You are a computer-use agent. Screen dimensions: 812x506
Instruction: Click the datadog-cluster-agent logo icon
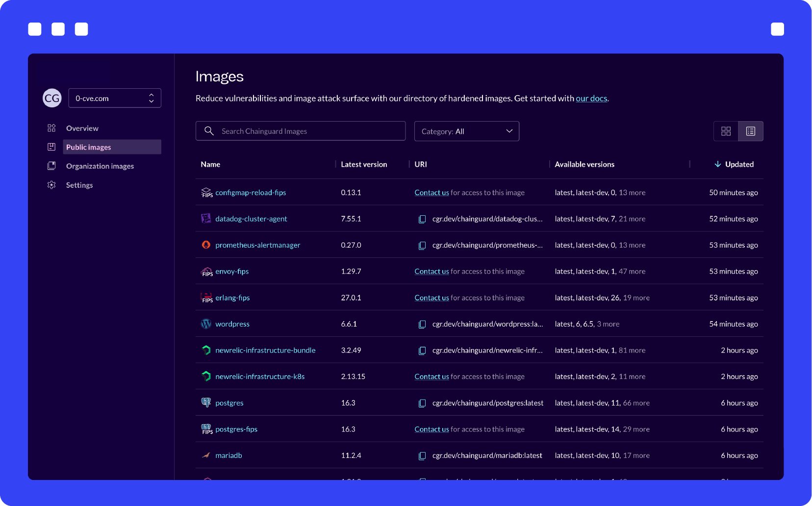tap(206, 219)
